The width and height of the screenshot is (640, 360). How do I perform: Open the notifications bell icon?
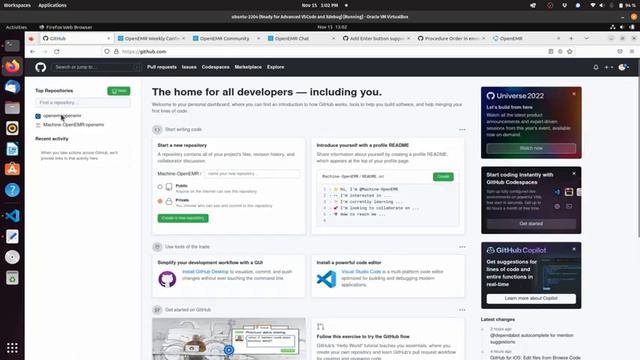[x=596, y=67]
